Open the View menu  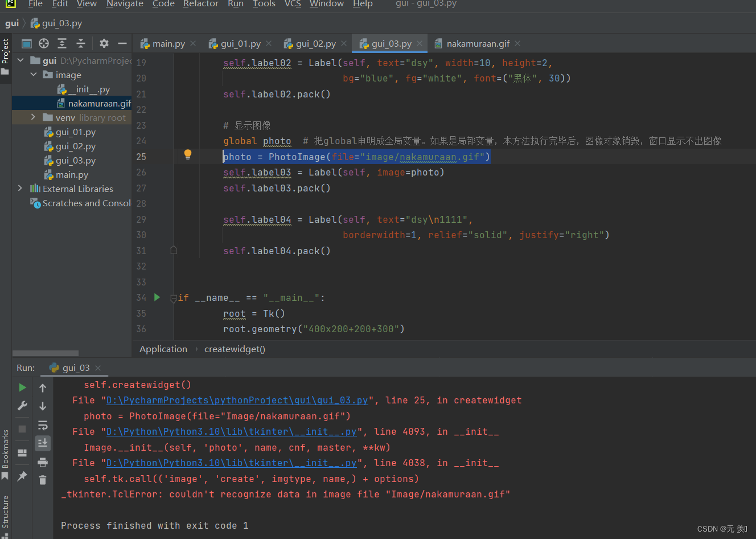87,4
